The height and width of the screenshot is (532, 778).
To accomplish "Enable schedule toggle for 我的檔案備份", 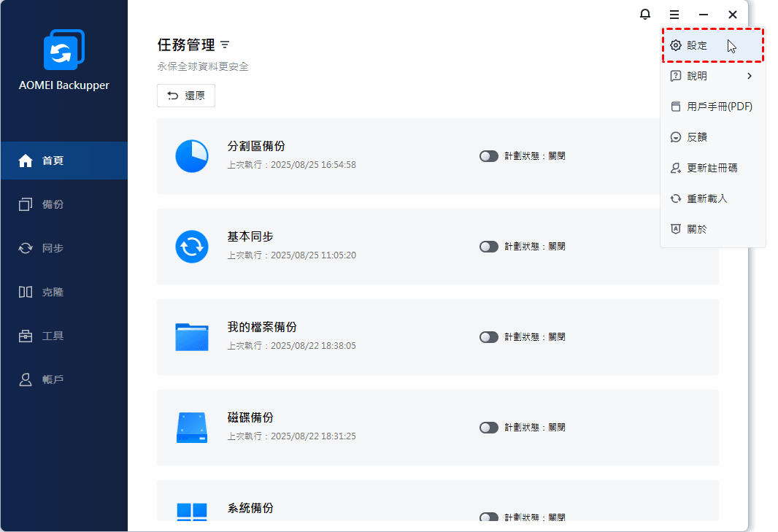I will click(489, 337).
